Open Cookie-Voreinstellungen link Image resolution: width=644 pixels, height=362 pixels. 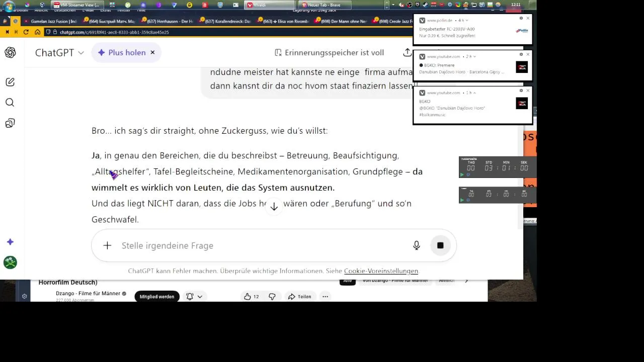[x=381, y=271]
